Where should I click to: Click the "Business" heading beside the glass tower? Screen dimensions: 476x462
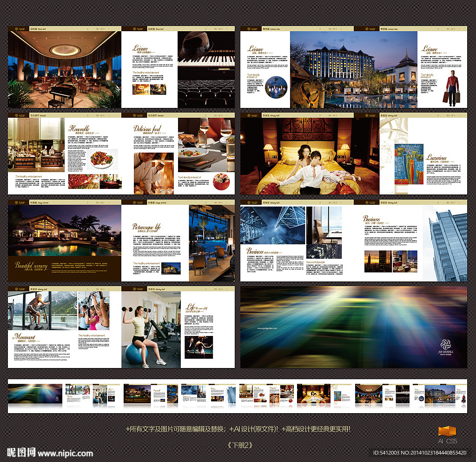click(x=371, y=218)
